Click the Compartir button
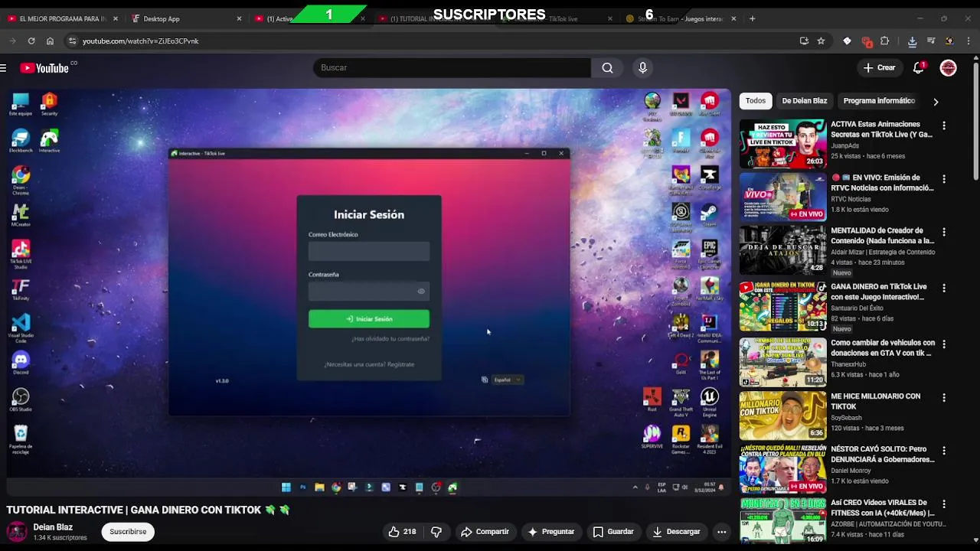The image size is (980, 551). coord(485,531)
